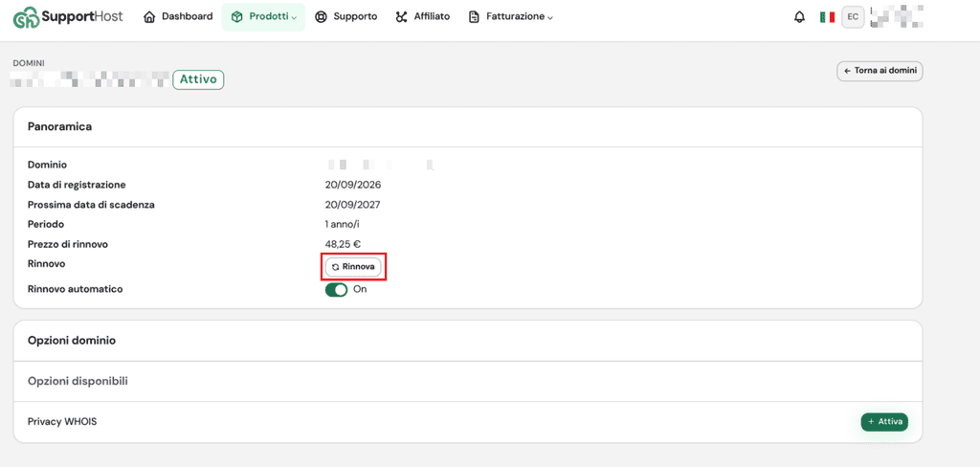
Task: Open the Affiliato page
Action: [422, 17]
